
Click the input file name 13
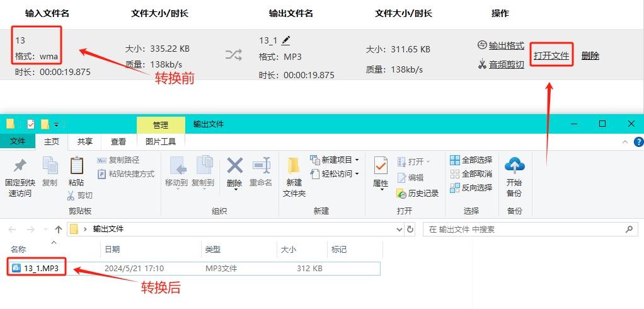click(x=20, y=40)
